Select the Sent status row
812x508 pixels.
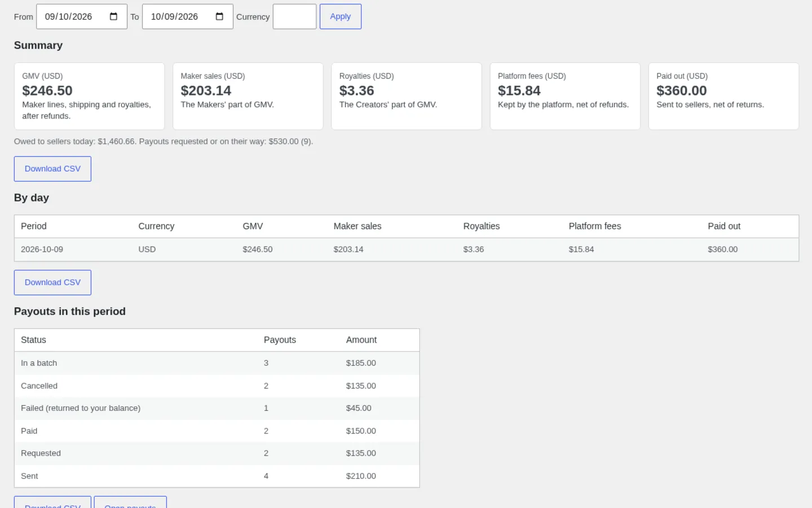[x=217, y=476]
